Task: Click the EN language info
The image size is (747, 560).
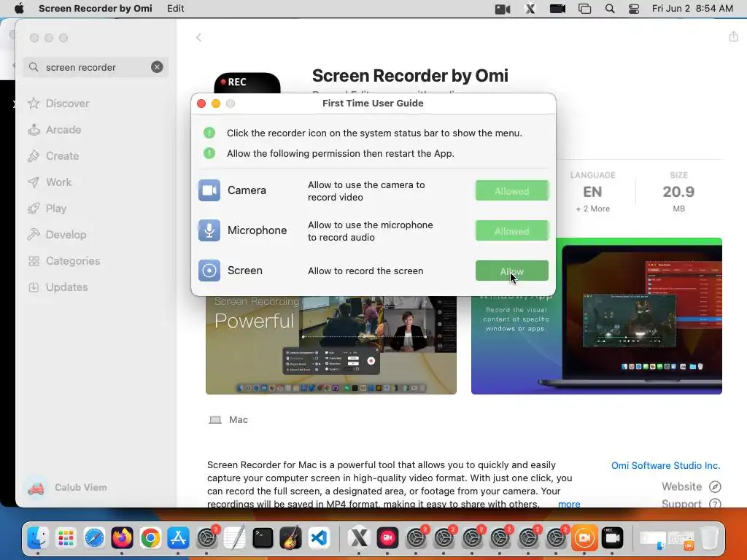Action: pos(592,192)
